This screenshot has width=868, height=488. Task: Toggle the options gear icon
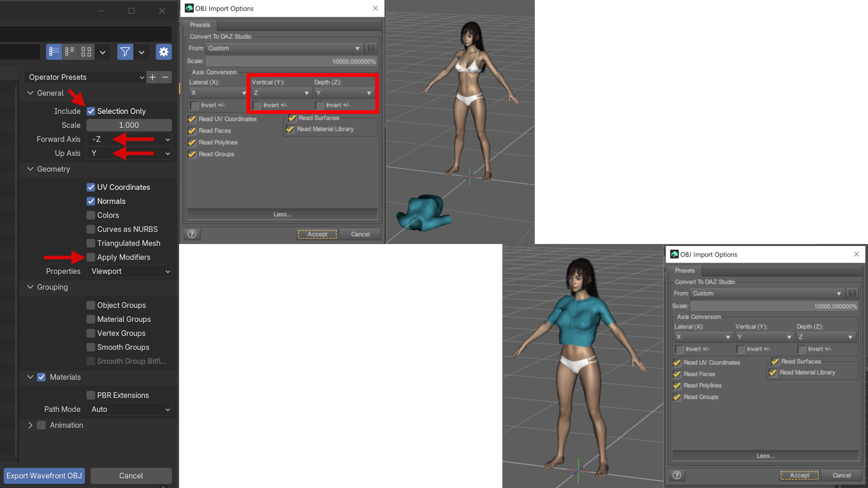[x=164, y=52]
